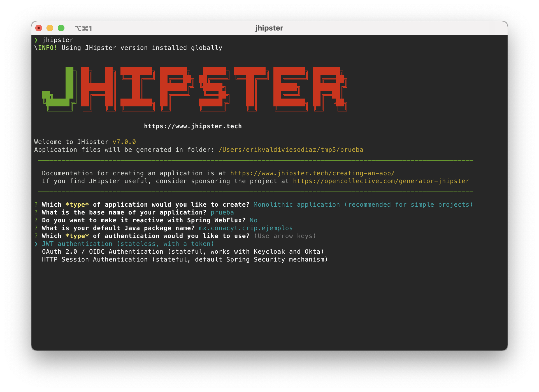Screen dimensions: 539x392
Task: Click the jhipster command at the prompt
Action: tap(58, 40)
